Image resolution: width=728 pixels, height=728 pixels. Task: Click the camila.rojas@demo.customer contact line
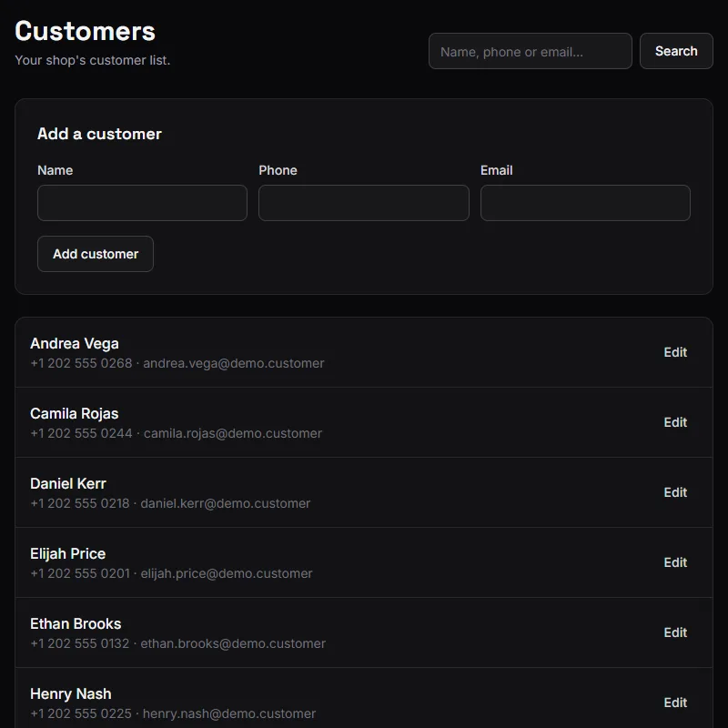[x=176, y=434]
